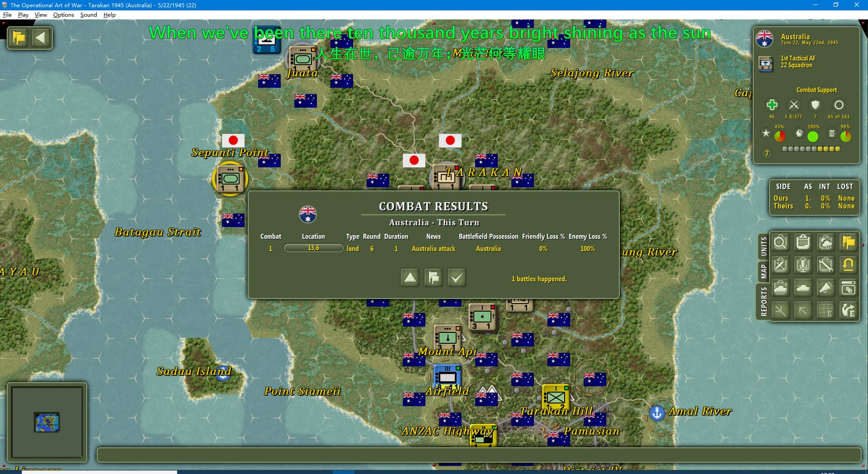Click the 13,6 combat location bar
Image resolution: width=868 pixels, height=474 pixels.
click(x=313, y=248)
